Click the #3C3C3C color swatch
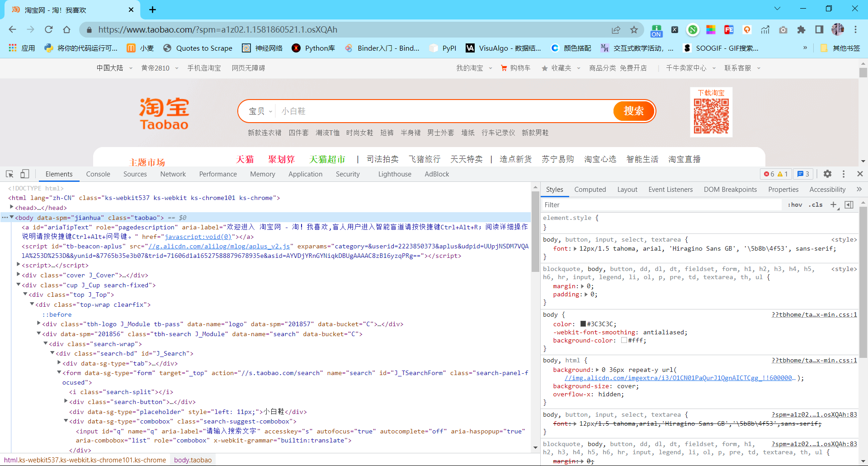Viewport: 868px width, 466px height. pyautogui.click(x=583, y=324)
